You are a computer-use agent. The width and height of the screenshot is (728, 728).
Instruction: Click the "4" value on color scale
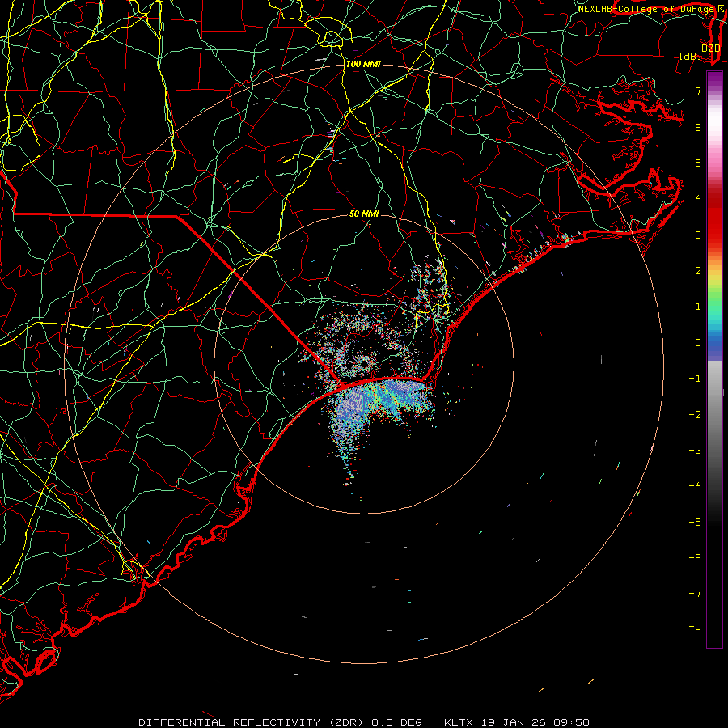point(698,199)
